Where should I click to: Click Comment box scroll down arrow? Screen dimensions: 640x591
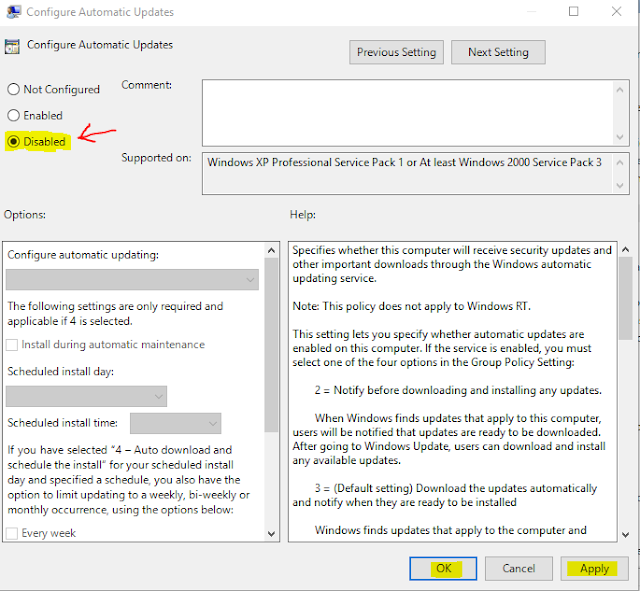point(620,137)
